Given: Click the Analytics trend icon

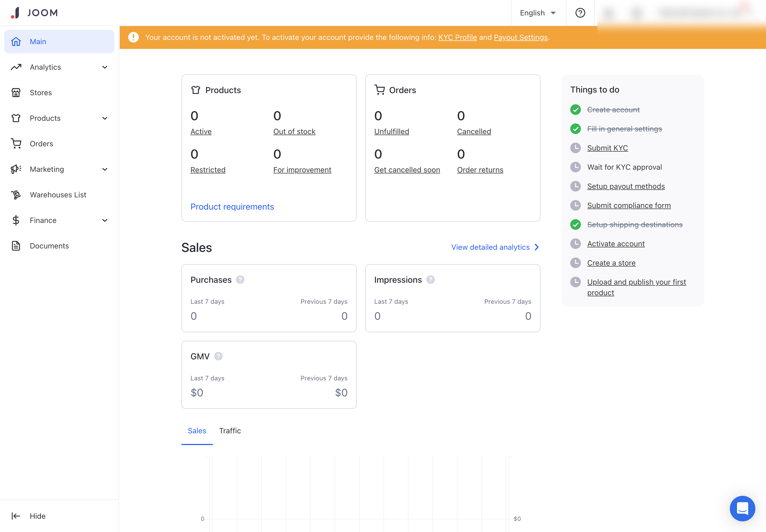Looking at the screenshot, I should [x=16, y=67].
